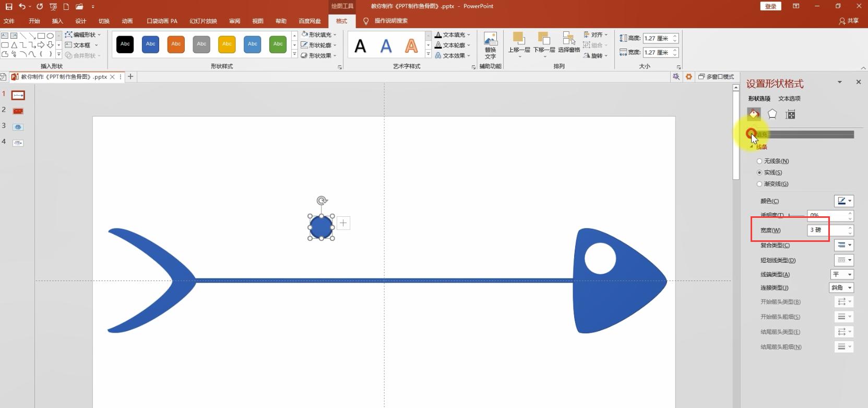Image resolution: width=868 pixels, height=408 pixels.
Task: Click the Save icon in quick access toolbar
Action: (x=9, y=6)
